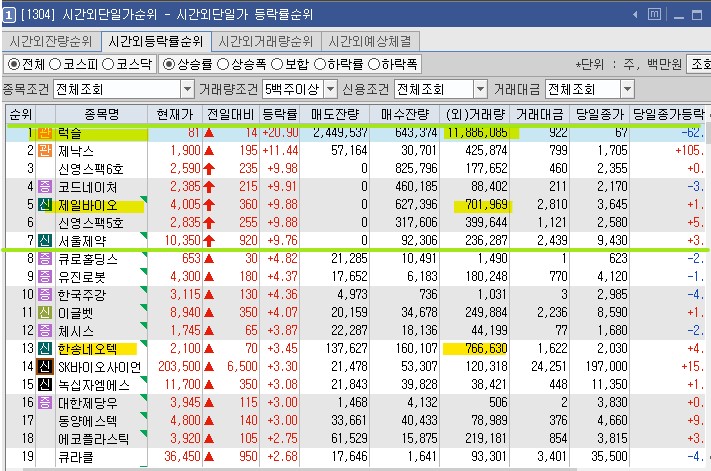
Task: Click the purple 증 badge next to 한국주강
Action: [x=45, y=295]
